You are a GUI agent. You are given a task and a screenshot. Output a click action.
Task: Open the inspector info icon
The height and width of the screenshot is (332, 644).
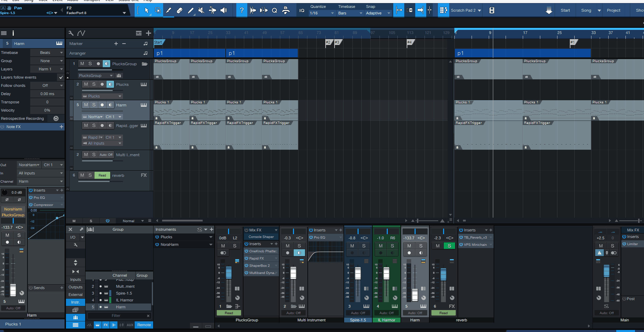click(x=13, y=33)
